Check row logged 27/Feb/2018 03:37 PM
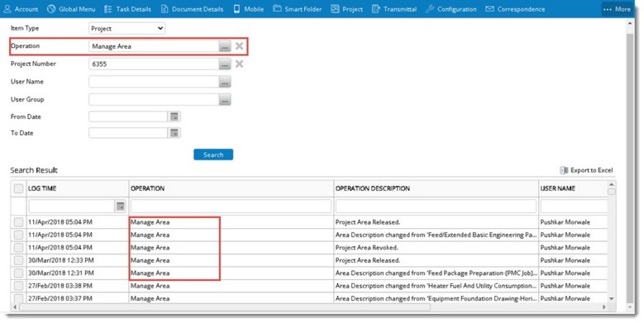This screenshot has height=323, width=644. (x=18, y=298)
